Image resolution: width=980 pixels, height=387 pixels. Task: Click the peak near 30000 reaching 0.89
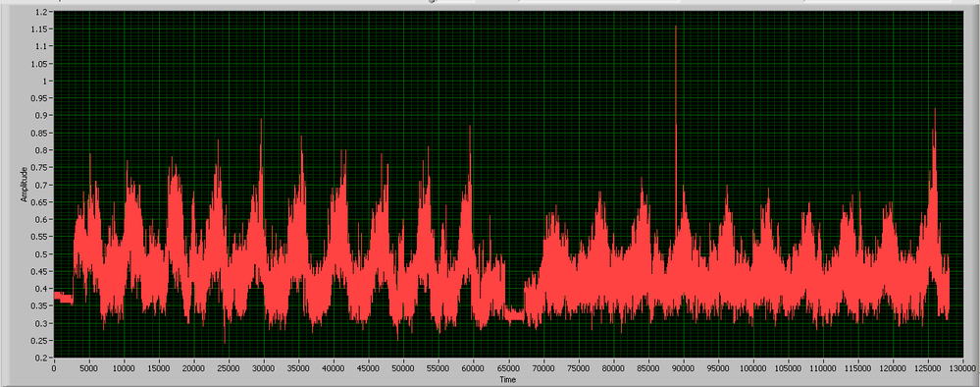point(261,121)
